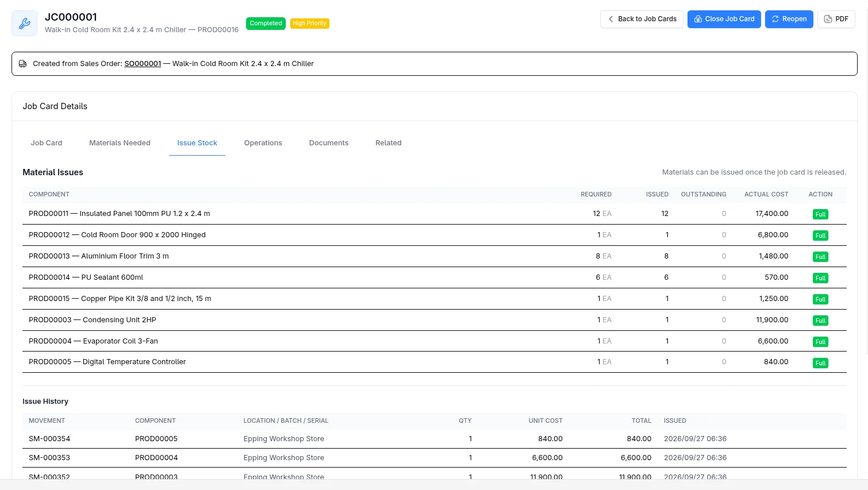Click the MOVEMENT column header in Issue History

(x=47, y=421)
